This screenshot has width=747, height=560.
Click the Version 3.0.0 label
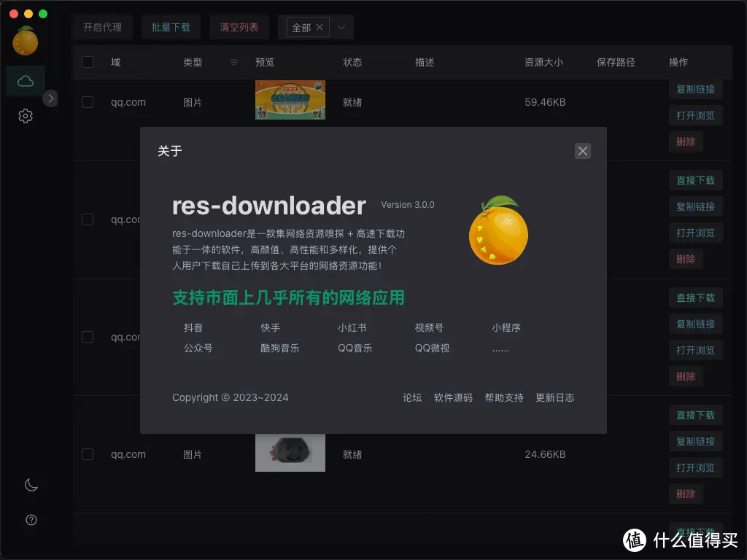click(408, 205)
